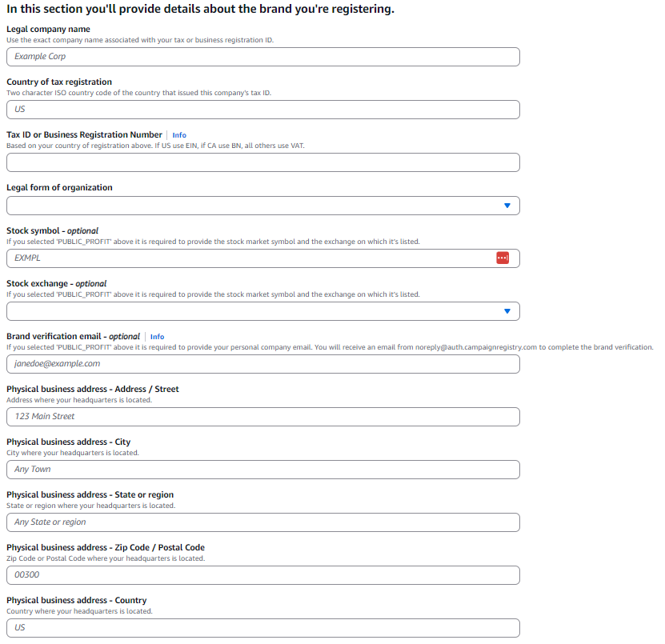This screenshot has height=644, width=665.
Task: Focus the City field showing Any Town
Action: [263, 470]
